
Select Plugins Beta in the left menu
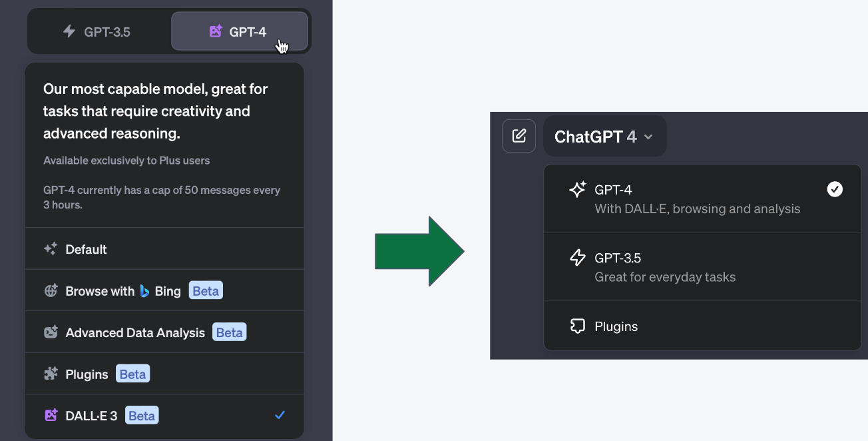tap(164, 374)
